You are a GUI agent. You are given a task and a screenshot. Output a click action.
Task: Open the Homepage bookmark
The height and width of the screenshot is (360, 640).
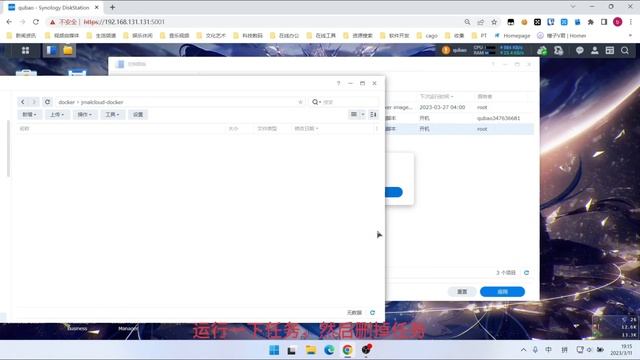tap(513, 36)
